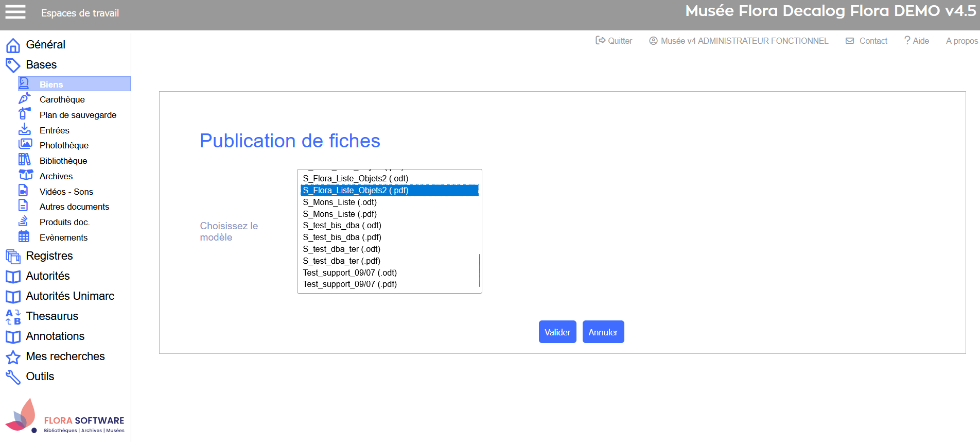Click the Outils wrench icon
Viewport: 980px width, 442px height.
[x=13, y=377]
